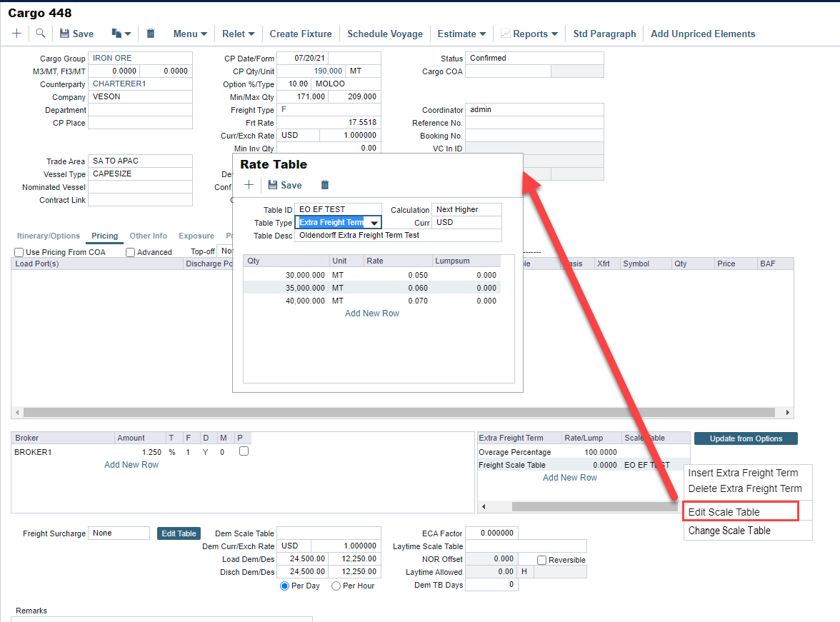Open the Reports dropdown menu

(x=529, y=34)
